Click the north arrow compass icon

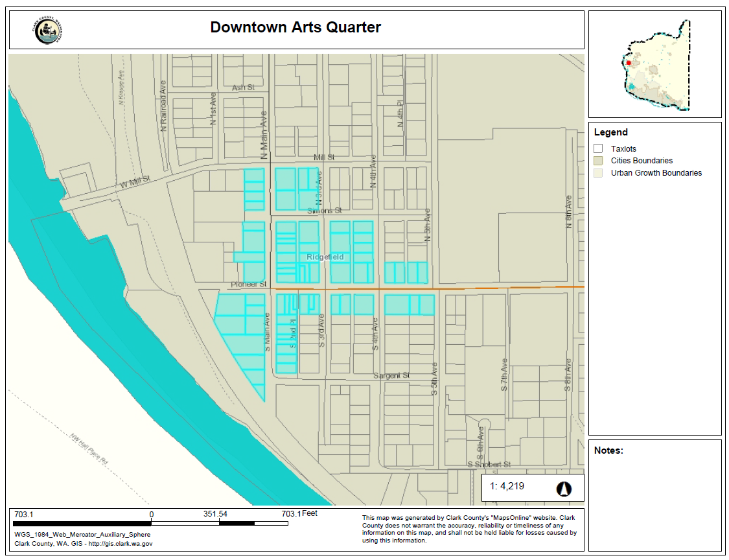(563, 489)
